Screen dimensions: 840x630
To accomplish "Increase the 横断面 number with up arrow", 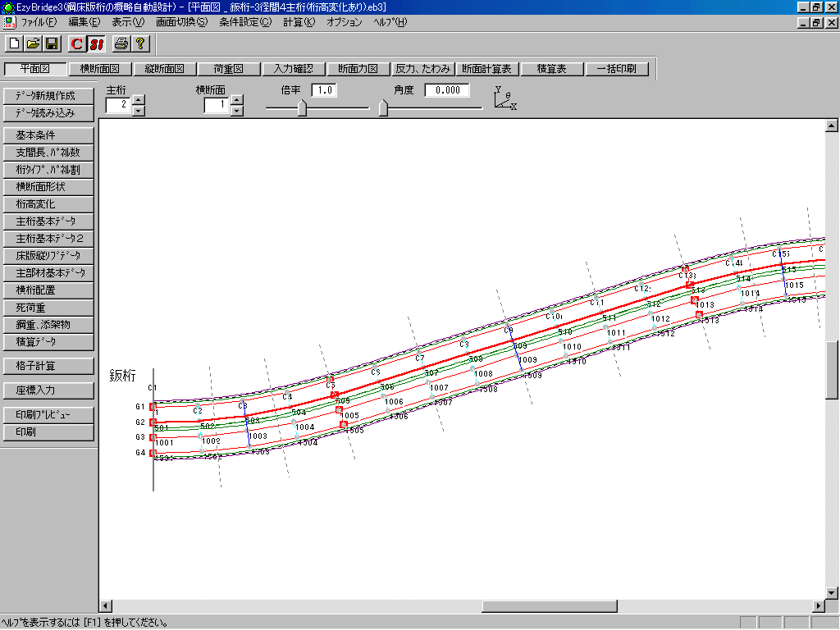I will coord(237,99).
